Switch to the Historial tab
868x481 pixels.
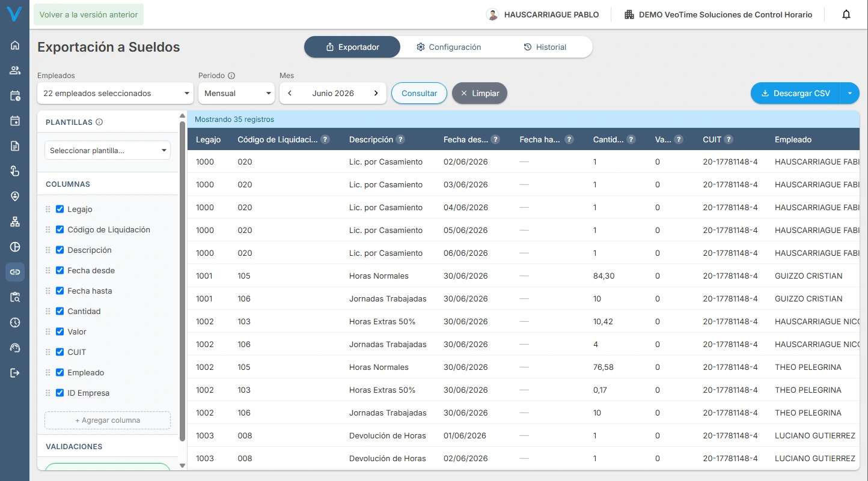coord(545,47)
